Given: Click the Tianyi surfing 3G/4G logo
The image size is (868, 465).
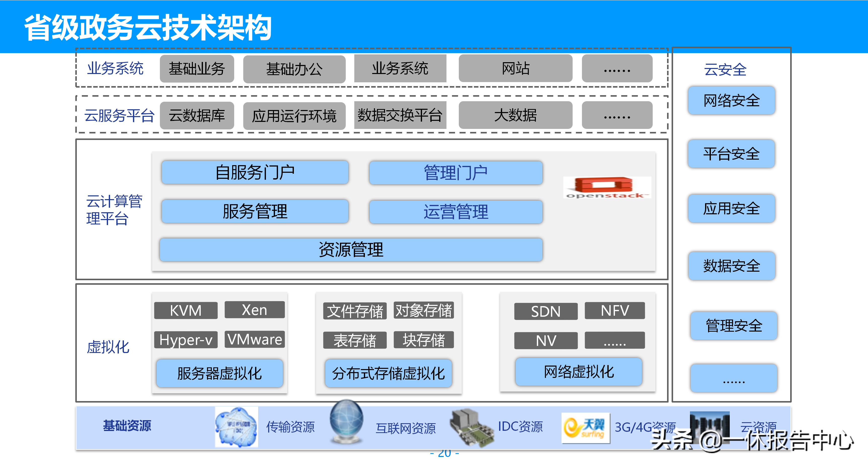Looking at the screenshot, I should coord(585,427).
